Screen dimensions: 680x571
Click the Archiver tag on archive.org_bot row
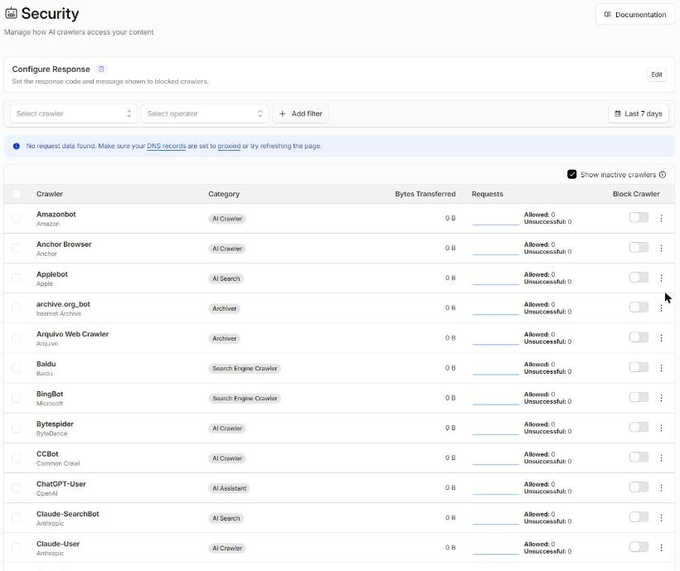tap(224, 308)
